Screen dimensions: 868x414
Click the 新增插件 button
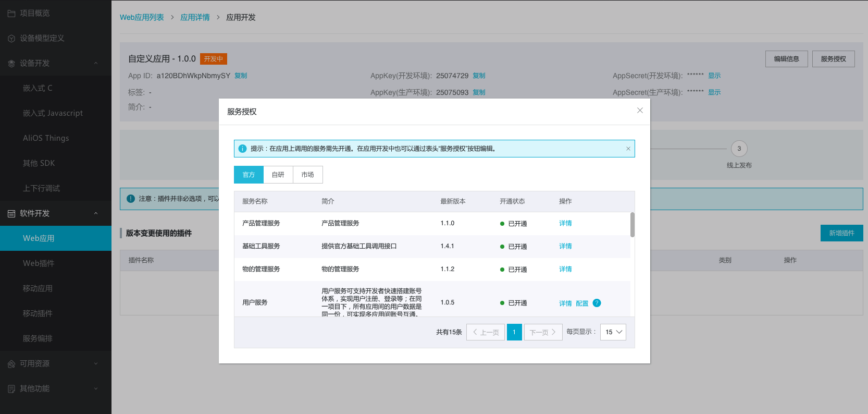pos(842,233)
